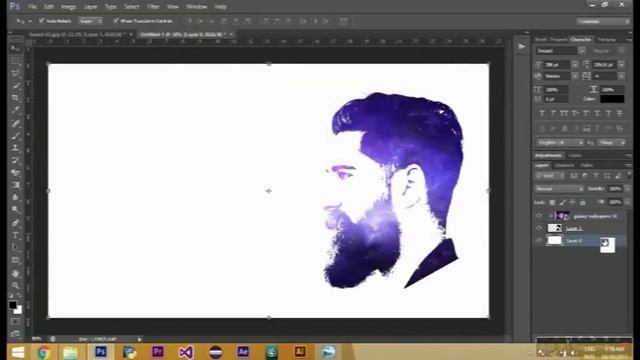Viewport: 640px width, 360px height.
Task: Click the Lock image pixels brush icon
Action: point(562,202)
